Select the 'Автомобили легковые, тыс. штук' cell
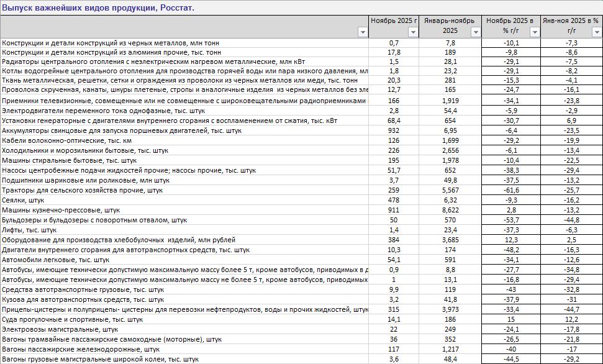This screenshot has height=364, width=603. 56,260
